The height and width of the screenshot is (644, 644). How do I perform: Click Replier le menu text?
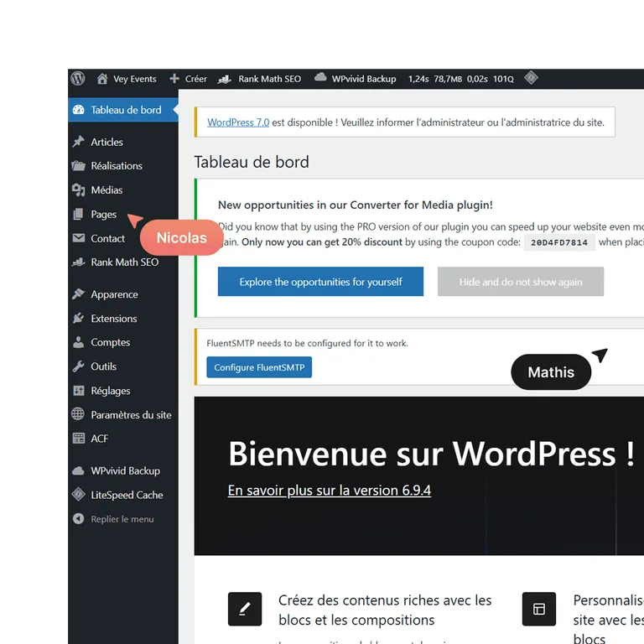pyautogui.click(x=122, y=519)
